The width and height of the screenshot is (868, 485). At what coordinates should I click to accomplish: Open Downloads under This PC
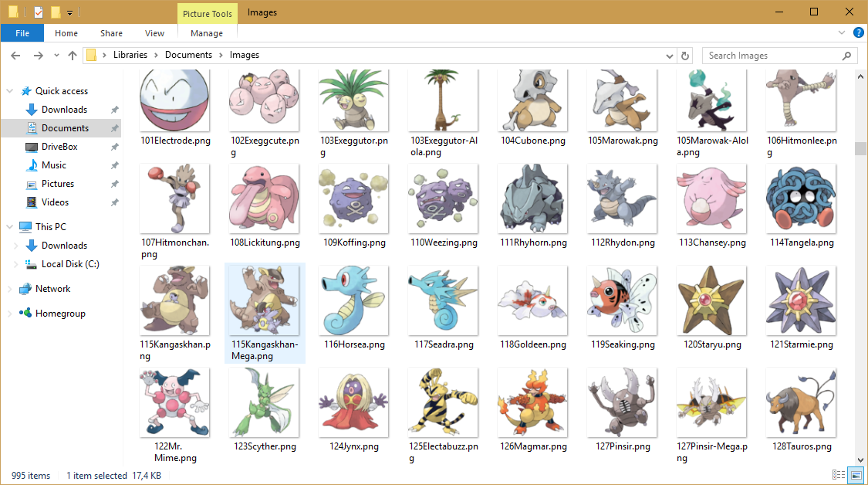pyautogui.click(x=64, y=246)
